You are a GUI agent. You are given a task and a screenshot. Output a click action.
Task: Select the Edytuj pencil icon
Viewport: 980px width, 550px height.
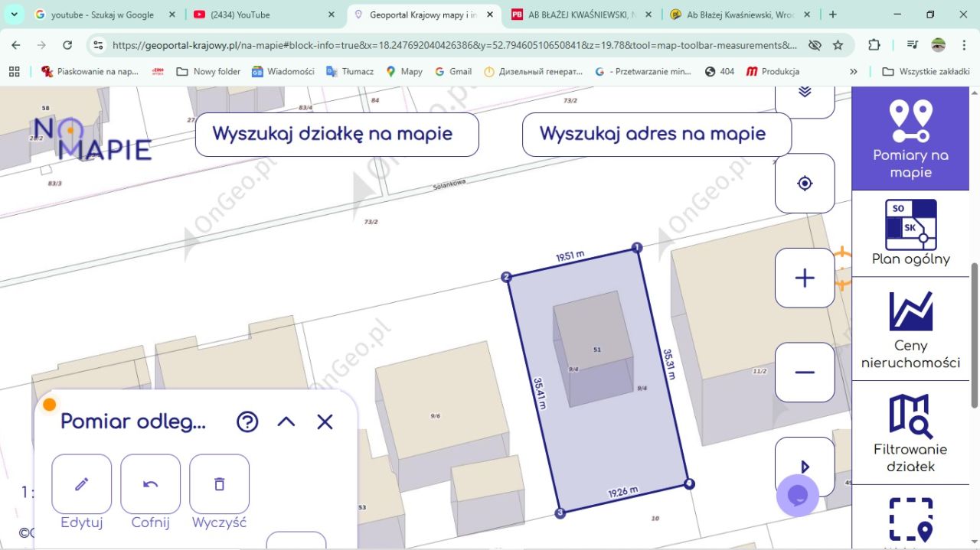(x=81, y=484)
